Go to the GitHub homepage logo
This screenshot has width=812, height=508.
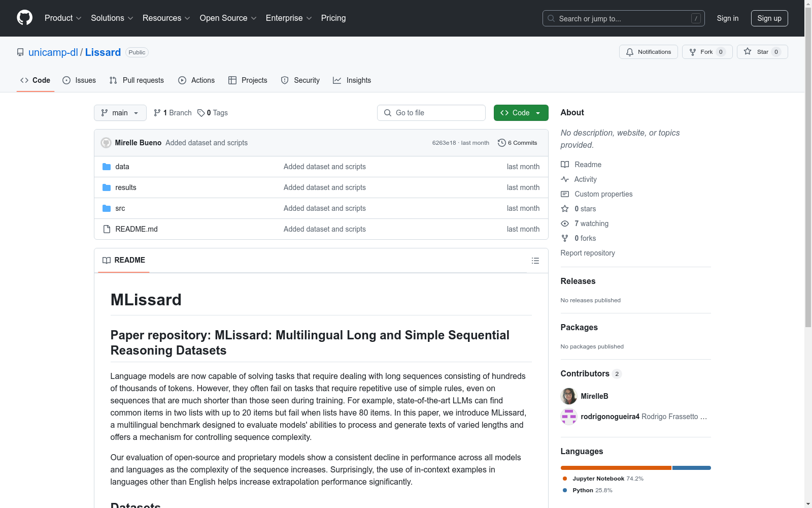pyautogui.click(x=24, y=18)
